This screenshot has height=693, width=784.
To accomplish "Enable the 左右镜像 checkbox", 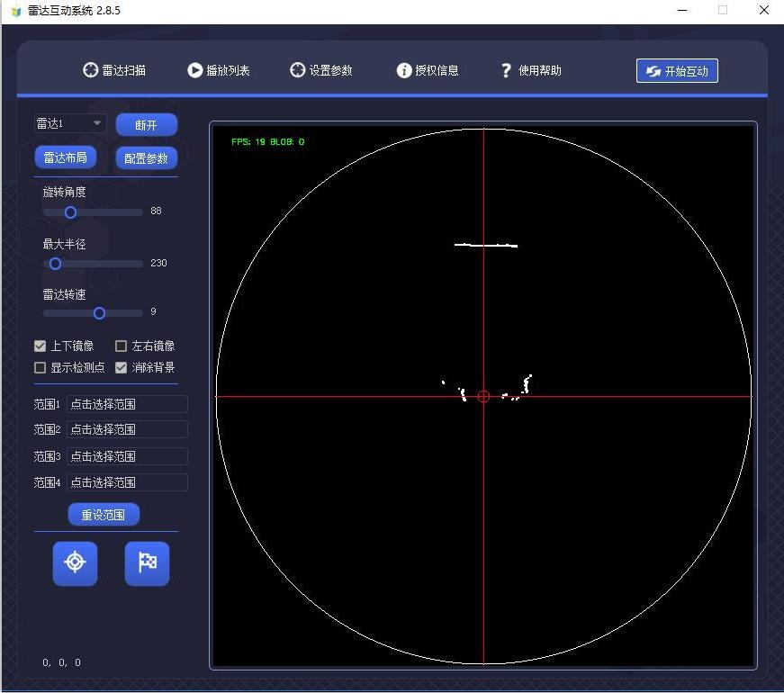I will [x=122, y=346].
